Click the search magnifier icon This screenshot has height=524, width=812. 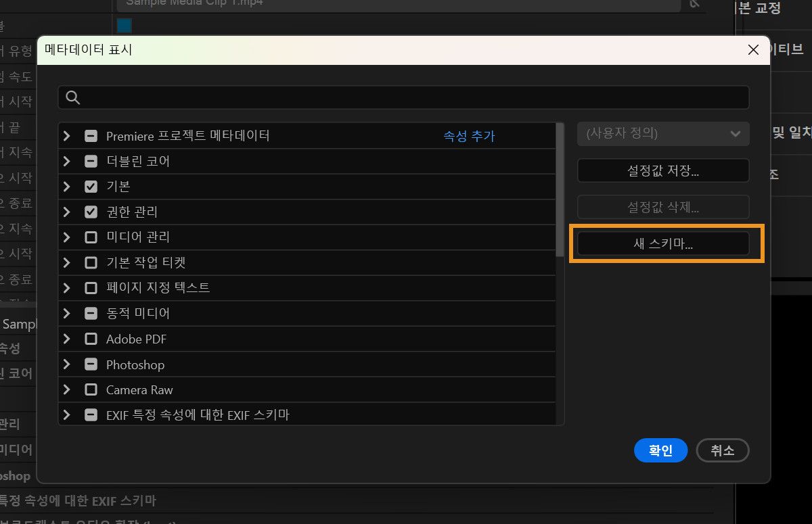point(73,97)
